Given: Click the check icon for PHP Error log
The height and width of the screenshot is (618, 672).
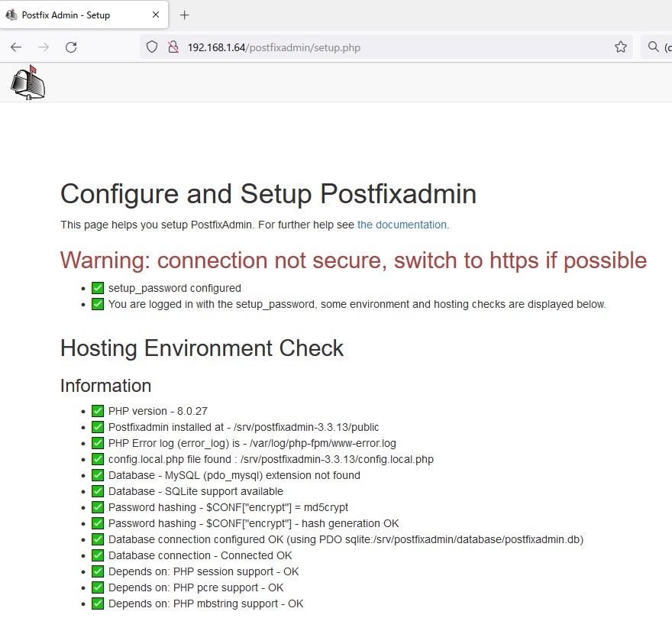Looking at the screenshot, I should click(x=98, y=443).
